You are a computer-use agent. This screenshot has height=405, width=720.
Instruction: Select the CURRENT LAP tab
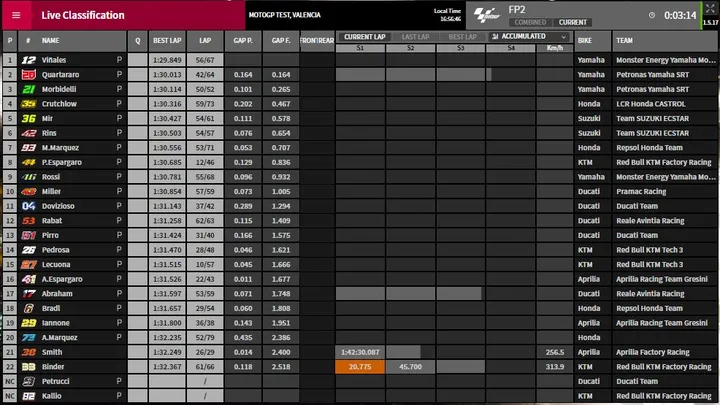click(x=365, y=37)
